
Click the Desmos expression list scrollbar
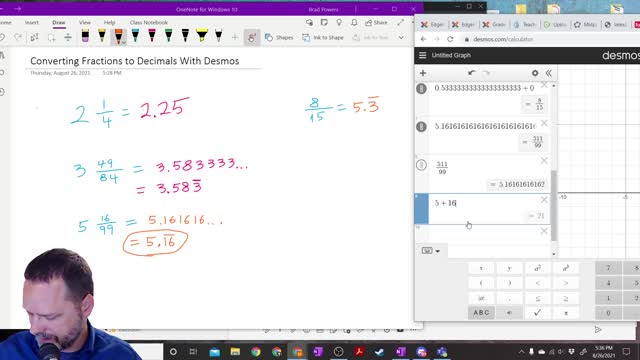[554, 205]
